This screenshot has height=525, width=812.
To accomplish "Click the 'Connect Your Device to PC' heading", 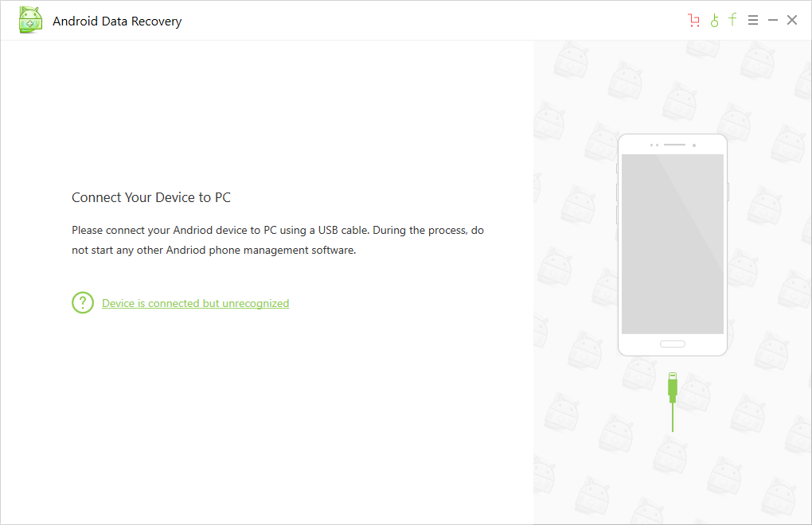I will [150, 197].
